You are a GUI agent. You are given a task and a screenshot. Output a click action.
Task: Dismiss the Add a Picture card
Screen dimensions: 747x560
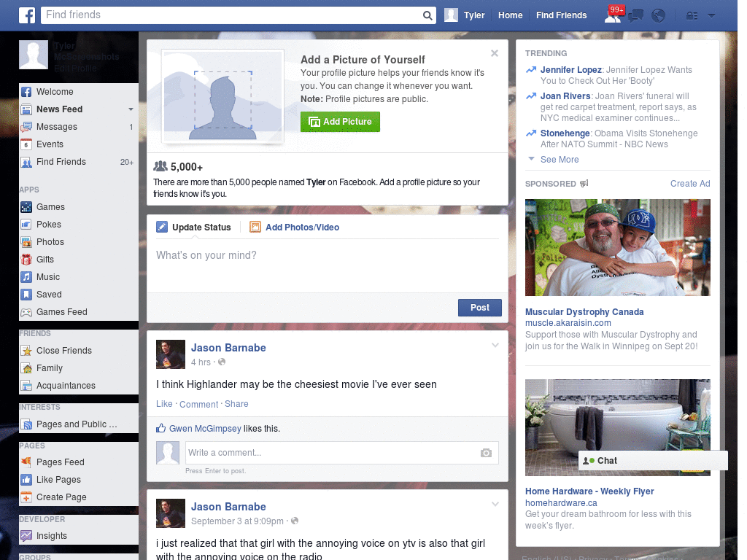click(495, 53)
